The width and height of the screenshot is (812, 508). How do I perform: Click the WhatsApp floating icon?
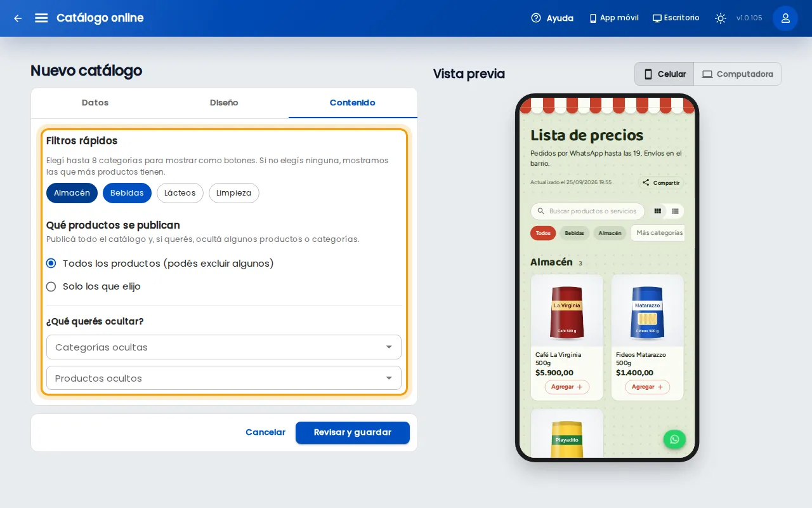[674, 439]
